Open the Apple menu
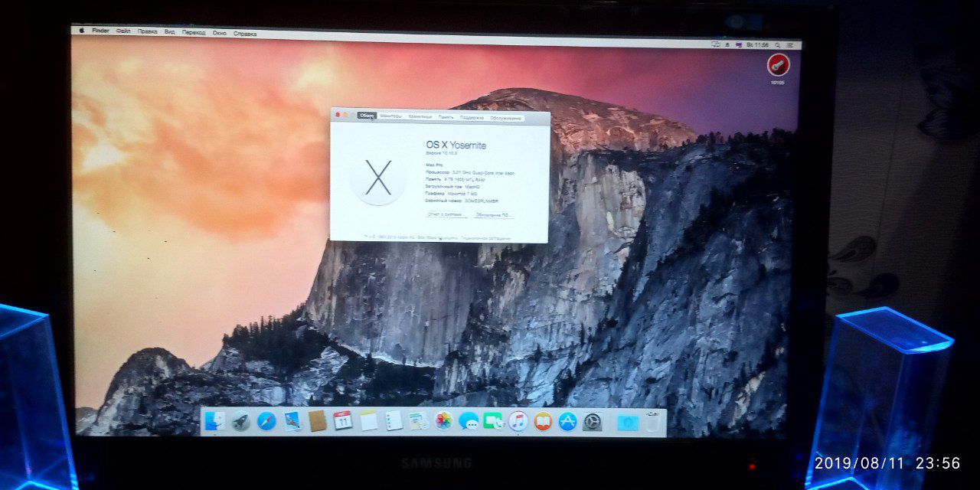 [81, 31]
